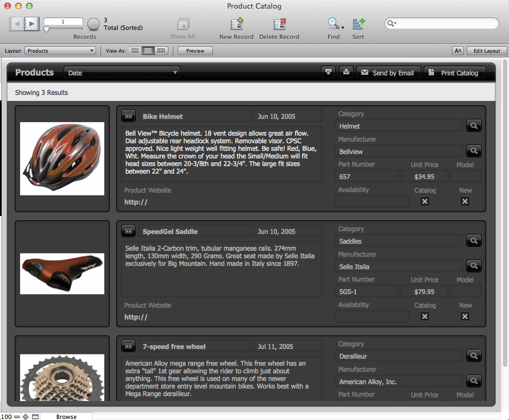Click the Showing 3 Results text

click(41, 93)
